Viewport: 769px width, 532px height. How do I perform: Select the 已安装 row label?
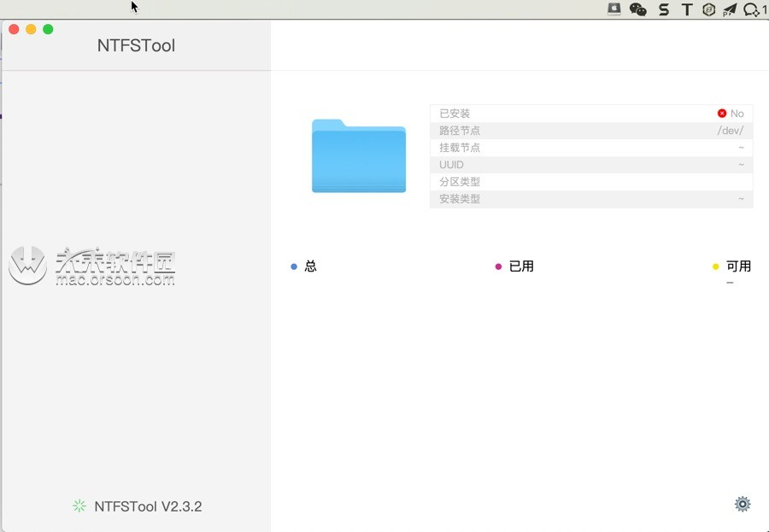[455, 114]
